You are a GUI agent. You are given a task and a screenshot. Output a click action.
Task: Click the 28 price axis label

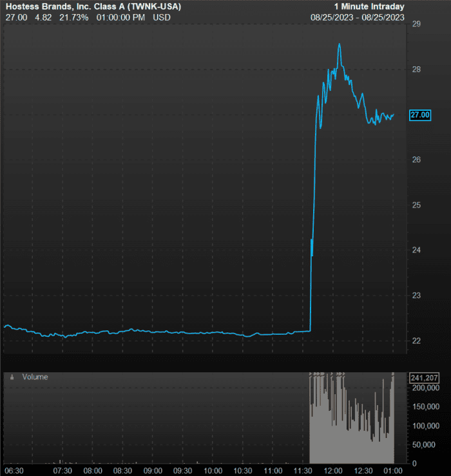coord(416,69)
